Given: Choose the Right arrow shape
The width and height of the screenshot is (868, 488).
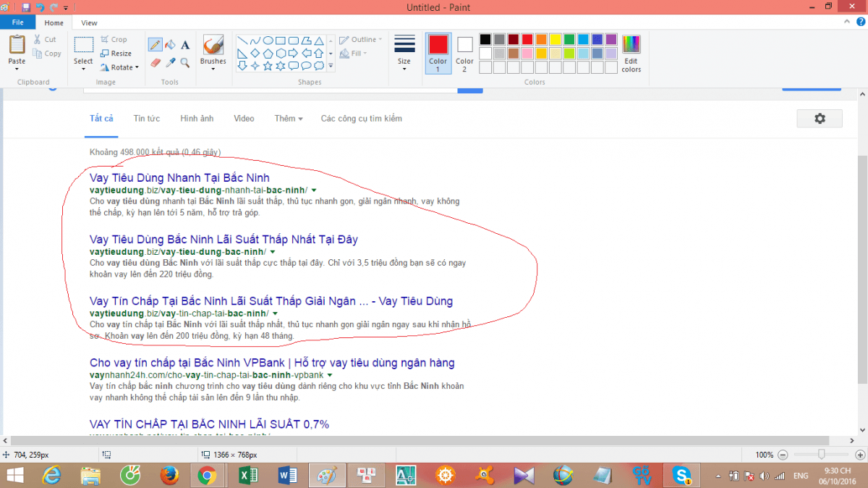Looking at the screenshot, I should click(x=293, y=54).
